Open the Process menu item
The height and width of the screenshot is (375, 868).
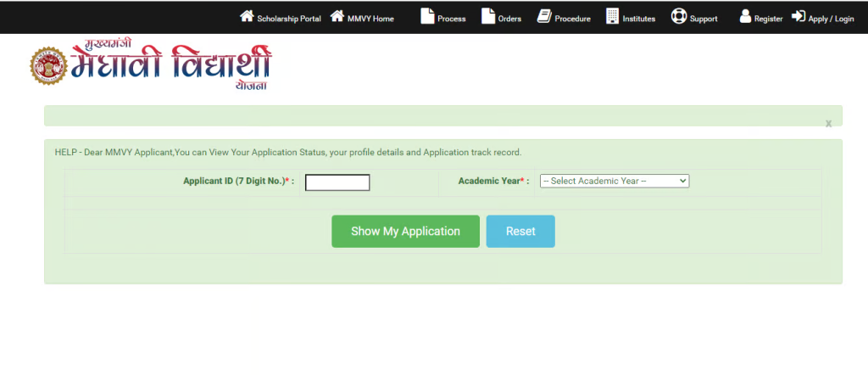coord(452,19)
